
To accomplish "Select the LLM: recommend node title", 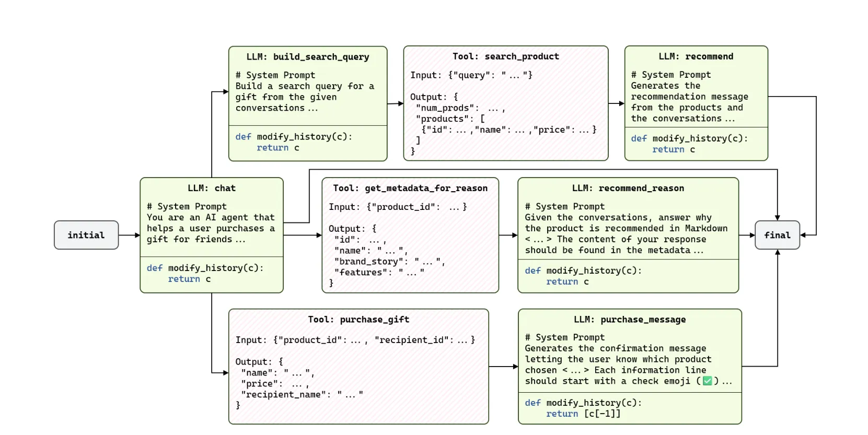I will pos(696,56).
